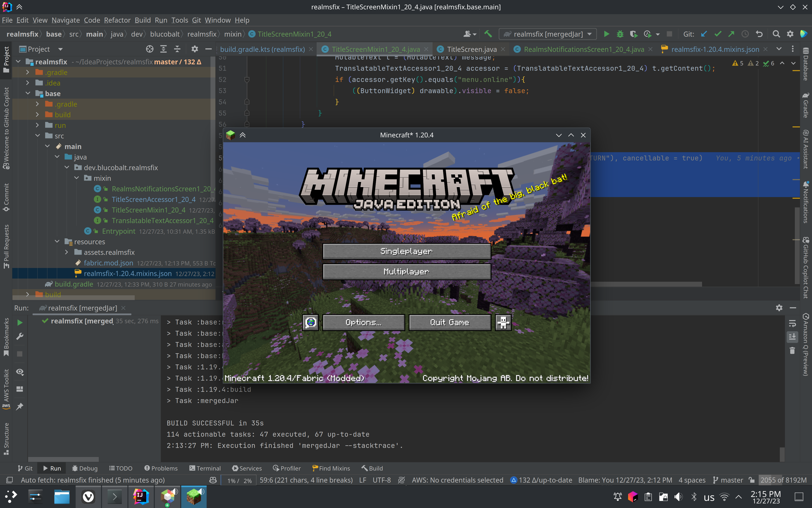Viewport: 812px width, 508px height.
Task: Toggle show task execution eye icon
Action: (20, 372)
